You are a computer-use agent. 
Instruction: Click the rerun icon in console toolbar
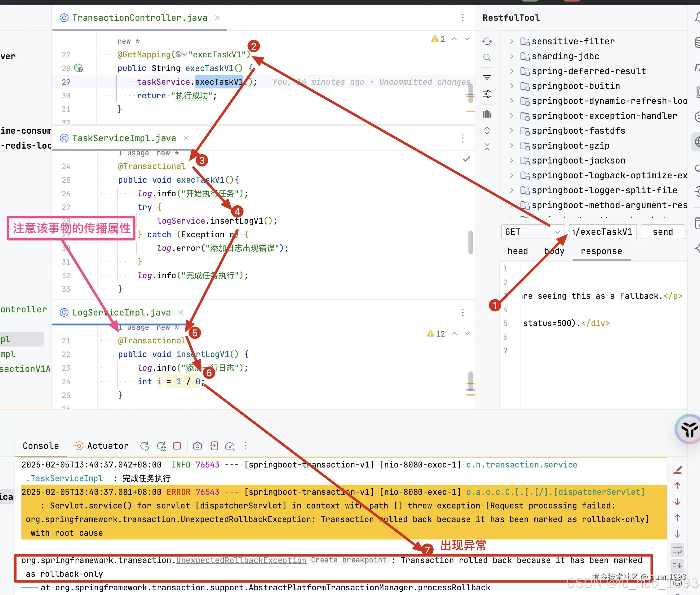pos(144,446)
